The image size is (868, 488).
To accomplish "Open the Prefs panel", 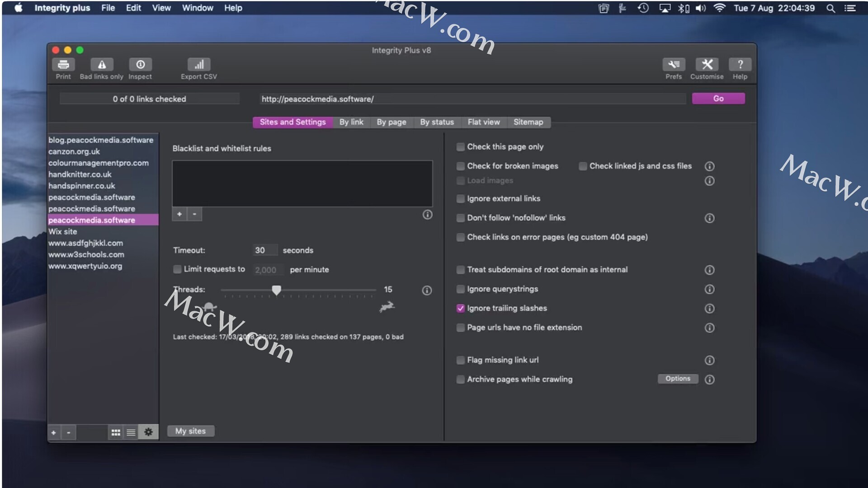I will [674, 65].
